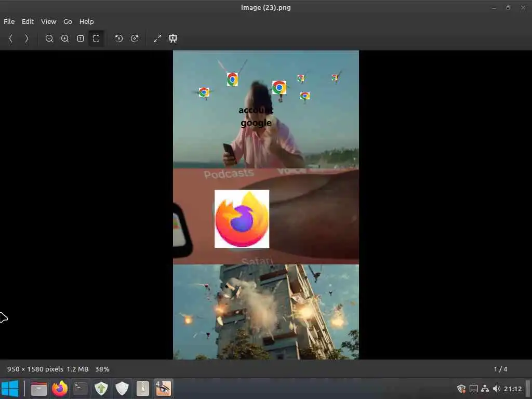532x399 pixels.
Task: Go to the previous image
Action: pos(10,38)
